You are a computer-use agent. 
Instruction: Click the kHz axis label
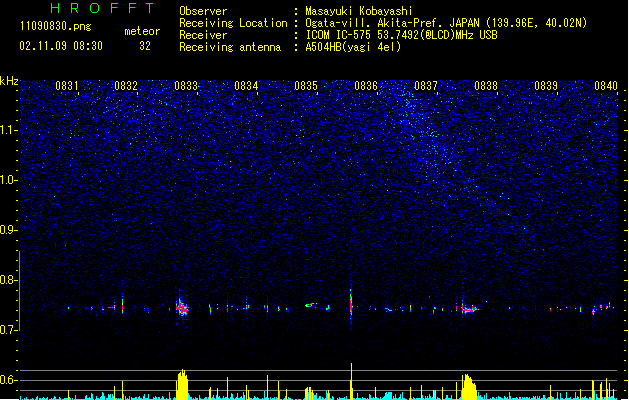tap(9, 81)
